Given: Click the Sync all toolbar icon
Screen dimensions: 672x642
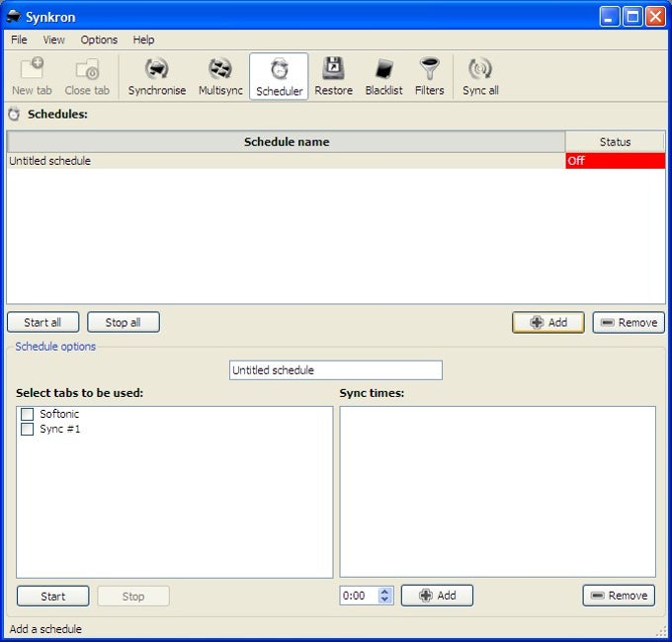Looking at the screenshot, I should [480, 76].
